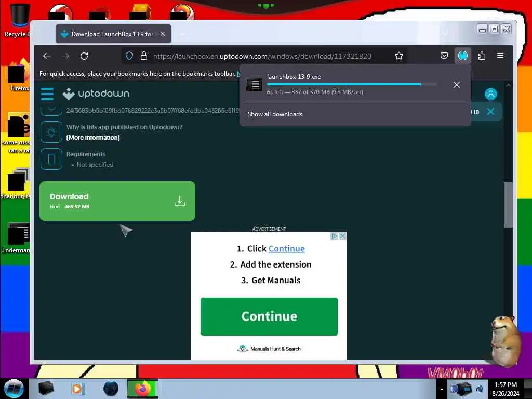Screen dimensions: 532x399
Task: Go back to the previous page
Action: point(47,56)
